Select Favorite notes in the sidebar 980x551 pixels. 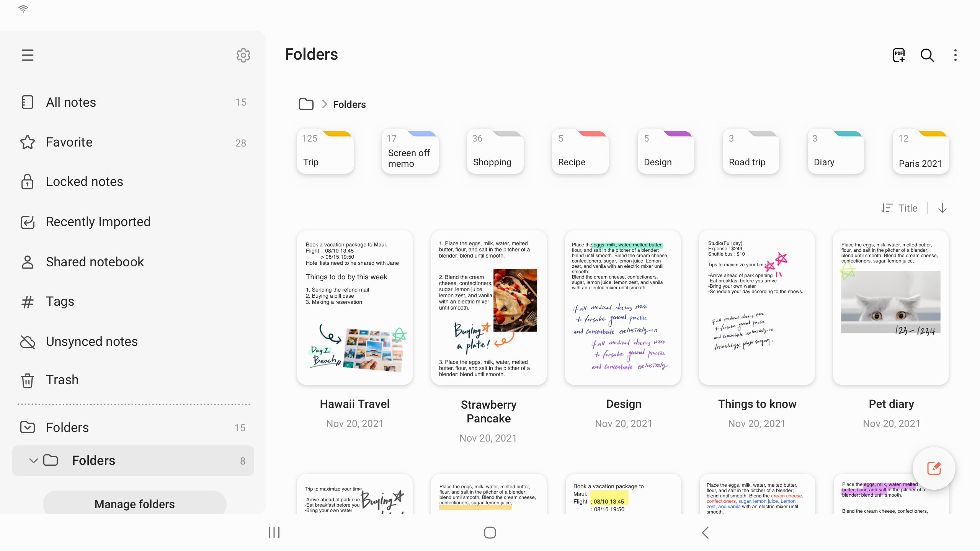[69, 142]
